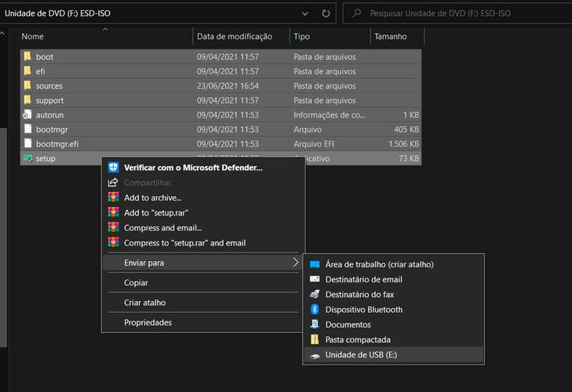Select the "sources" folder name
The image size is (572, 392).
[49, 86]
